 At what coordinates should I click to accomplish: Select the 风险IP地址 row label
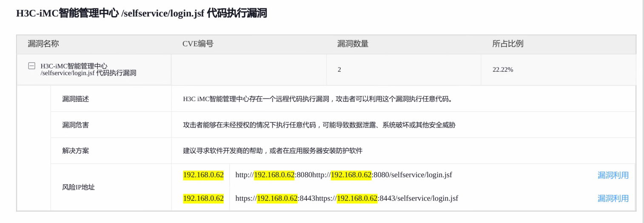point(79,187)
